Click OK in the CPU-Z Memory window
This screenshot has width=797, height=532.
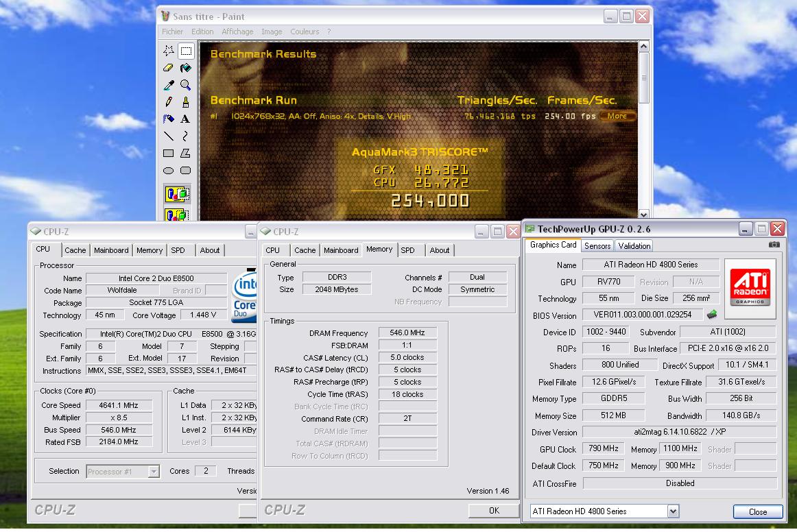[x=494, y=511]
